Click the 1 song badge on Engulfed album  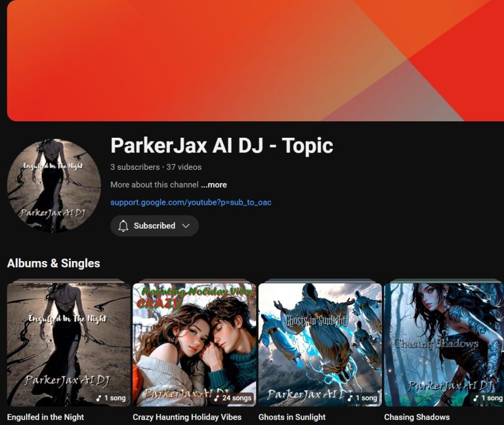pyautogui.click(x=111, y=398)
